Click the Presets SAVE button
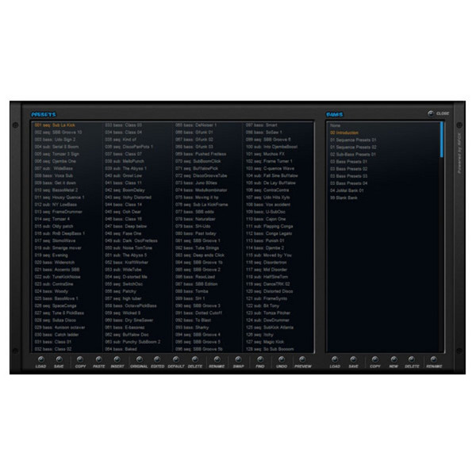Image resolution: width=476 pixels, height=476 pixels. (59, 359)
